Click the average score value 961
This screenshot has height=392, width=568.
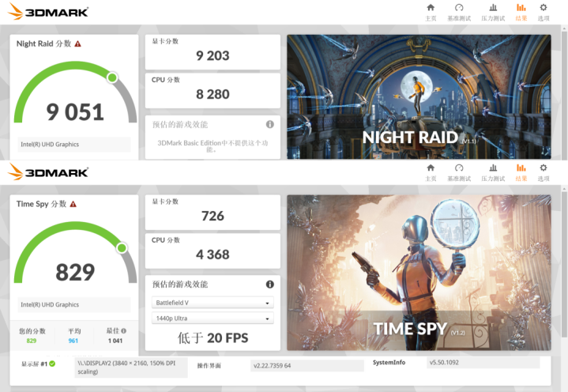pos(73,341)
